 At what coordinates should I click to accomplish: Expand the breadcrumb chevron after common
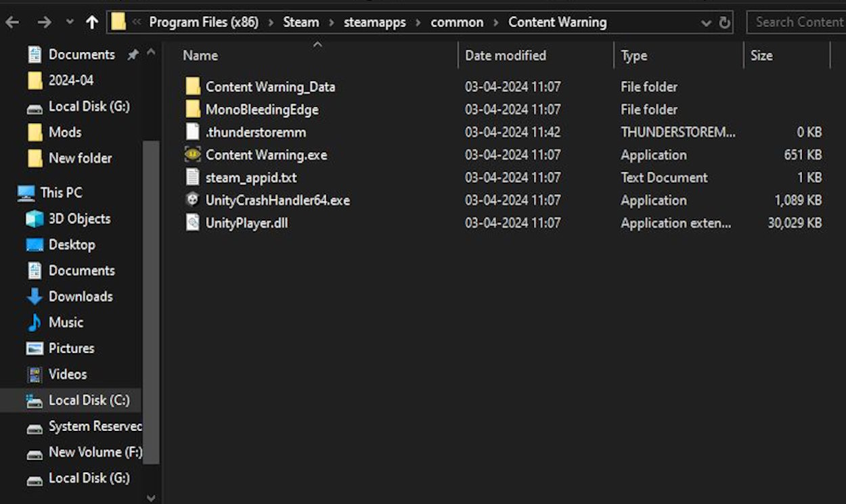pyautogui.click(x=495, y=22)
